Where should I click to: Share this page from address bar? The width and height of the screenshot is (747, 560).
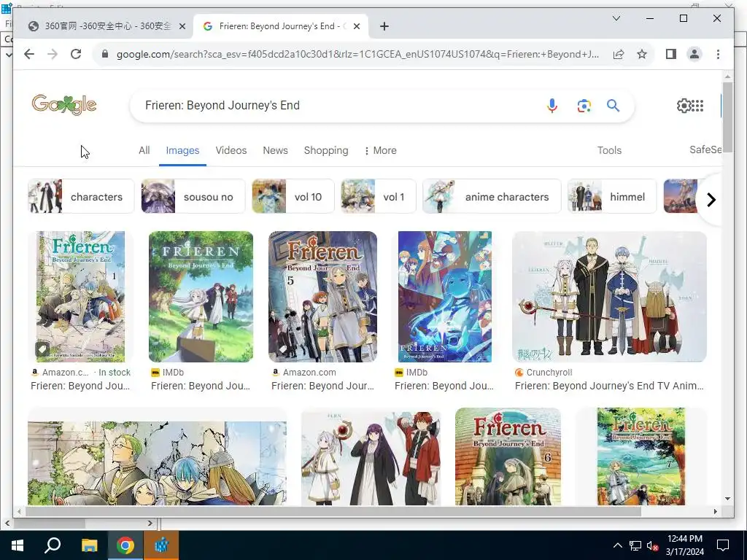[x=619, y=54]
